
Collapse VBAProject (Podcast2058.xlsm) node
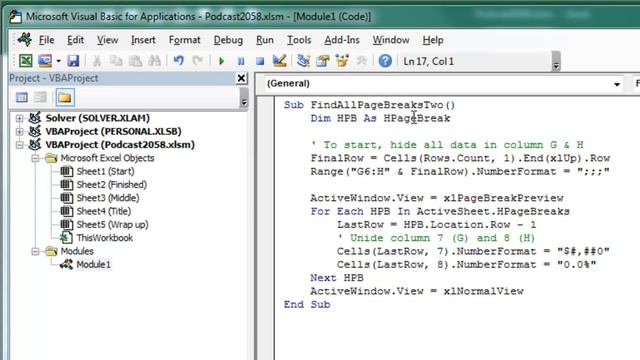(19, 145)
